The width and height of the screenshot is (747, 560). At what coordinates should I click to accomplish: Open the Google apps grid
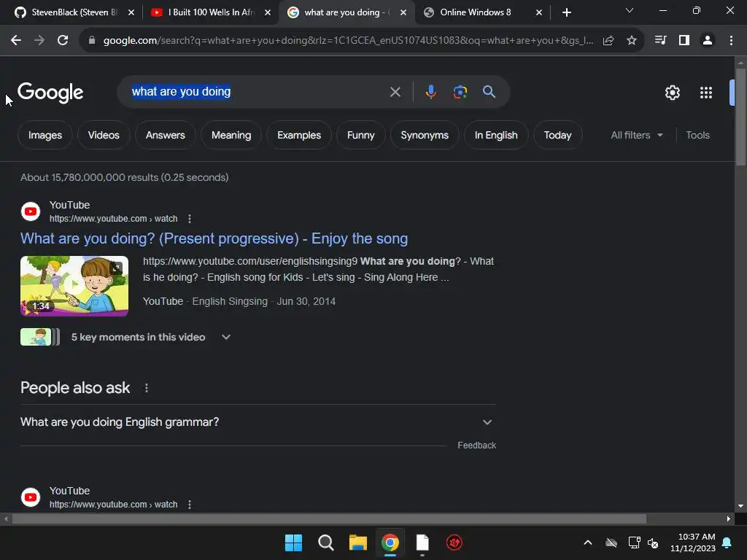click(x=706, y=93)
